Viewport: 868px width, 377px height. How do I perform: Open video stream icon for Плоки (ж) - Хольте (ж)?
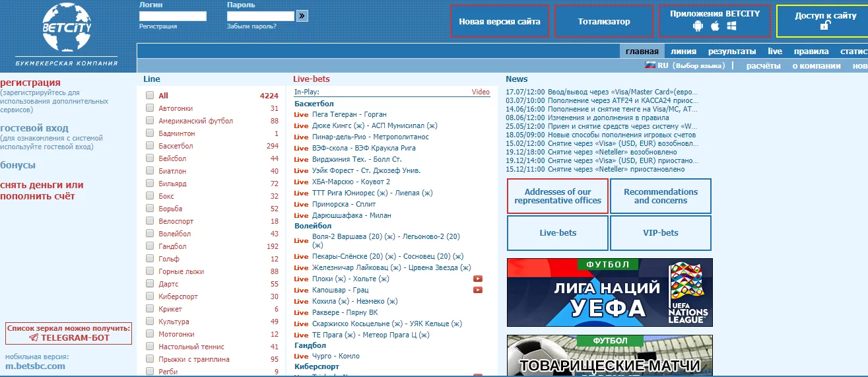tap(478, 279)
